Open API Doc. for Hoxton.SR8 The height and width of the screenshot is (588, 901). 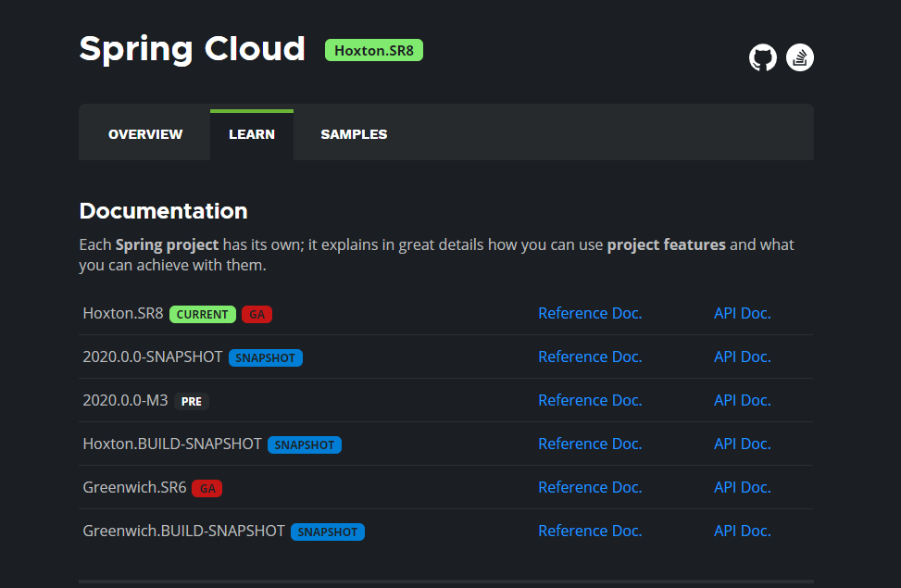tap(743, 313)
